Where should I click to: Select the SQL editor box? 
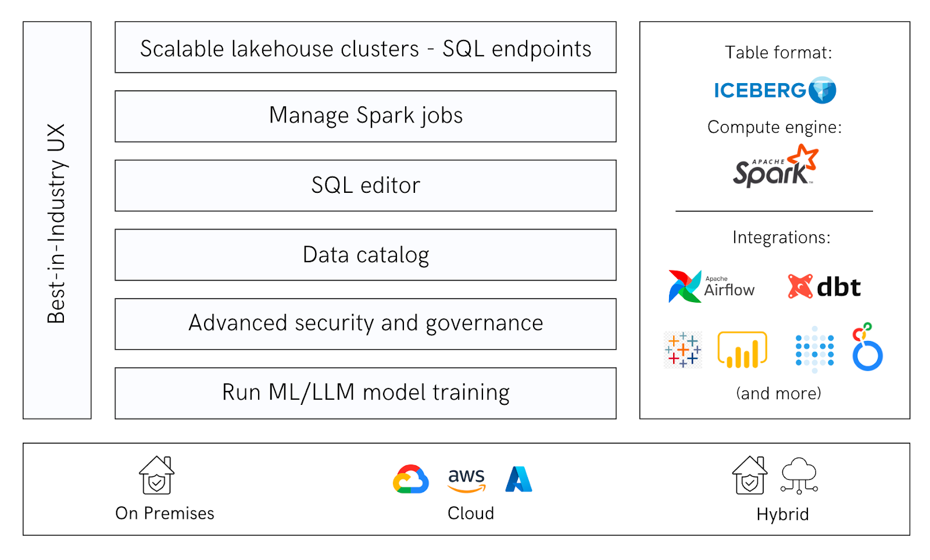coord(366,185)
